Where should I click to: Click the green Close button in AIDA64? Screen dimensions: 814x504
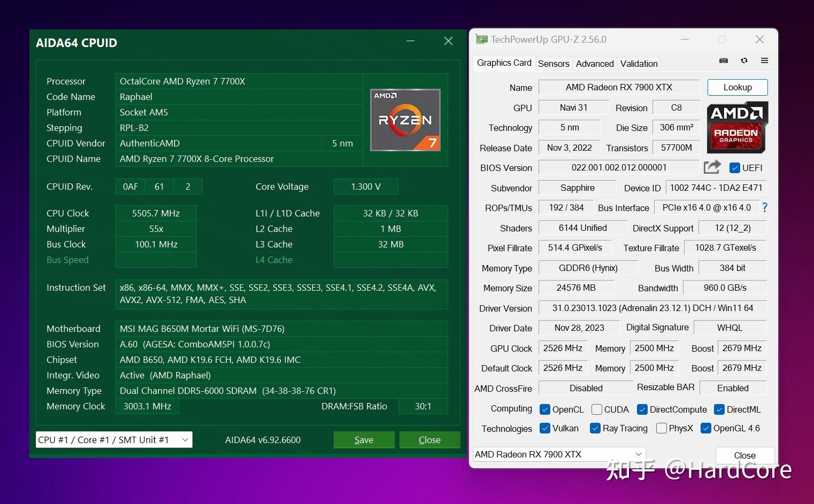(x=429, y=440)
